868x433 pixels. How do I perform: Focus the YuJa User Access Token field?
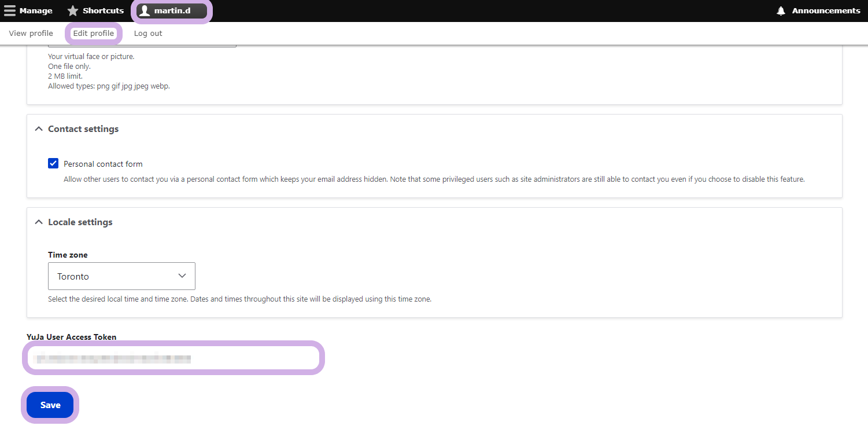pos(173,358)
